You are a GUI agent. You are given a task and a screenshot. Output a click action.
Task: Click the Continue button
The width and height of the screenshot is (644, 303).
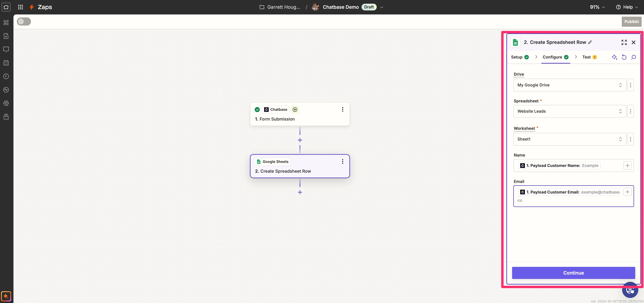coord(573,273)
